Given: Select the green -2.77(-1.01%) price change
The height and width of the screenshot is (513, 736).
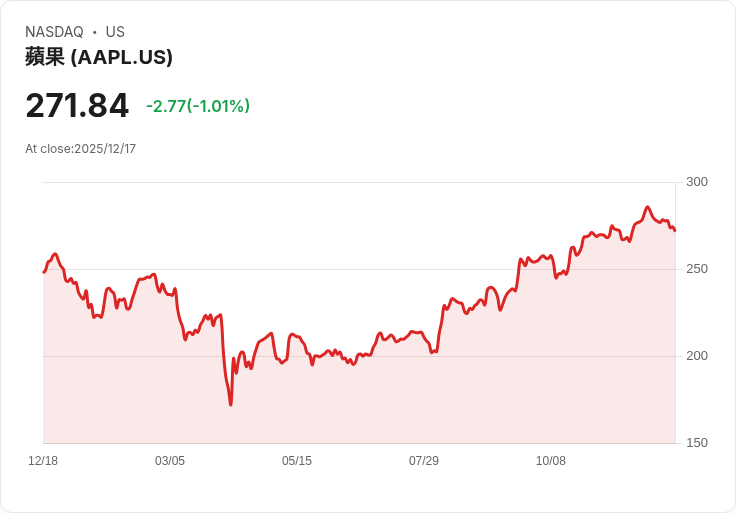Looking at the screenshot, I should point(198,106).
